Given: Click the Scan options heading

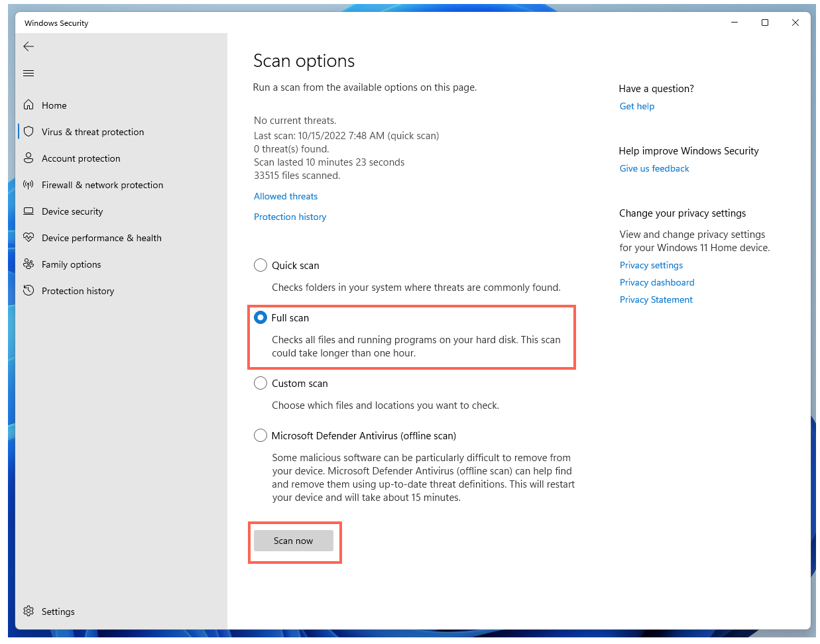Looking at the screenshot, I should 304,61.
